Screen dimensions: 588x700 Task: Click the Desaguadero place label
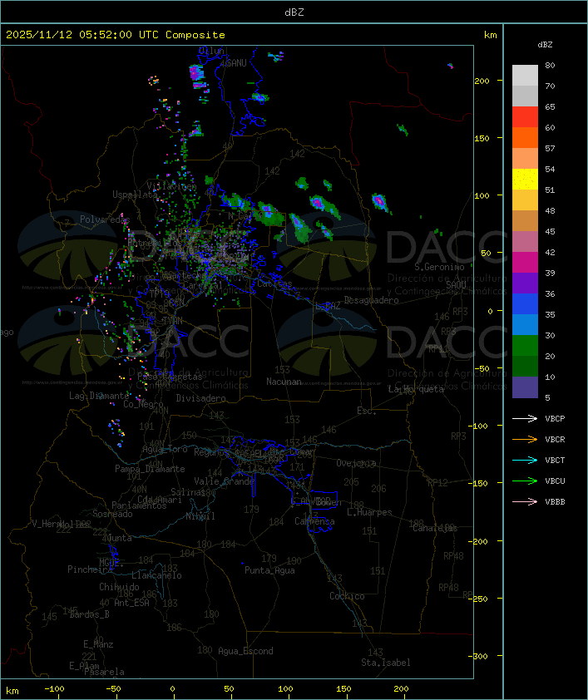[371, 300]
